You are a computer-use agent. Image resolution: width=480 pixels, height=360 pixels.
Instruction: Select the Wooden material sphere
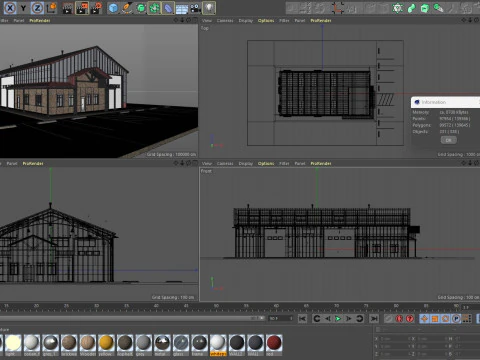(x=88, y=345)
